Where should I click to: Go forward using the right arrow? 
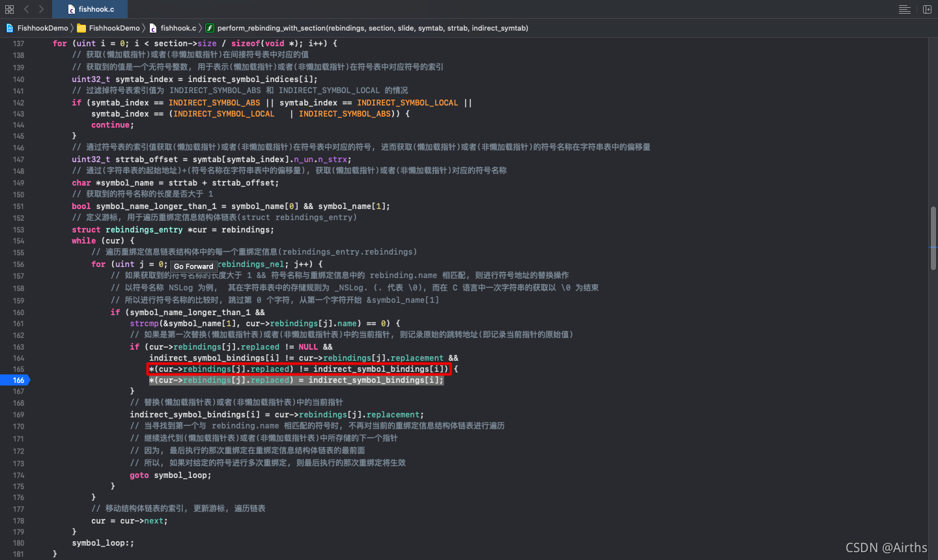click(x=41, y=9)
